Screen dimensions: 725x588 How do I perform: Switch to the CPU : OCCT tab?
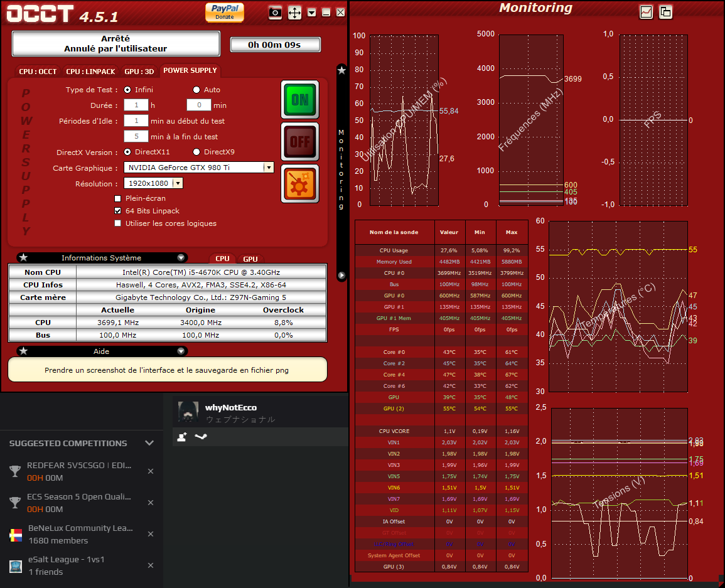[38, 72]
